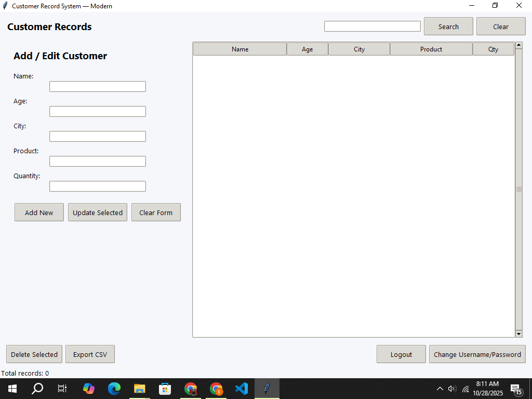
Task: Open Task View on the taskbar
Action: pyautogui.click(x=62, y=389)
